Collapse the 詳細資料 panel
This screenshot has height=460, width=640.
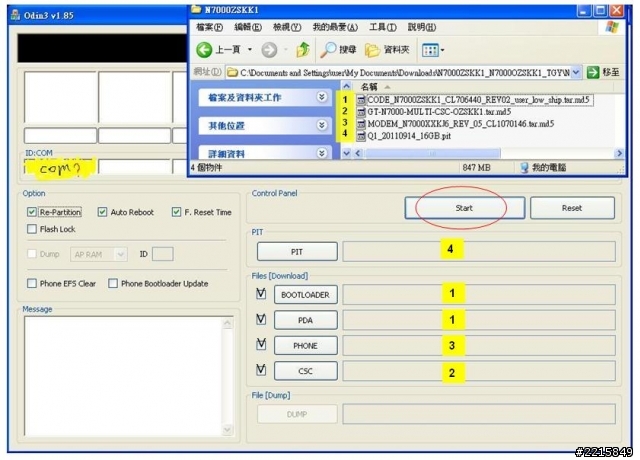[x=322, y=153]
